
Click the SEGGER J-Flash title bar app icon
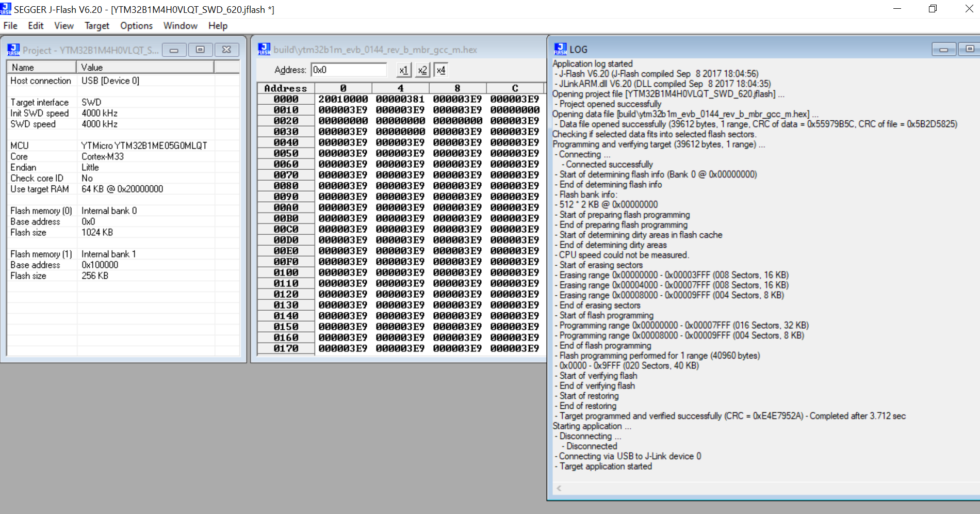[6, 9]
